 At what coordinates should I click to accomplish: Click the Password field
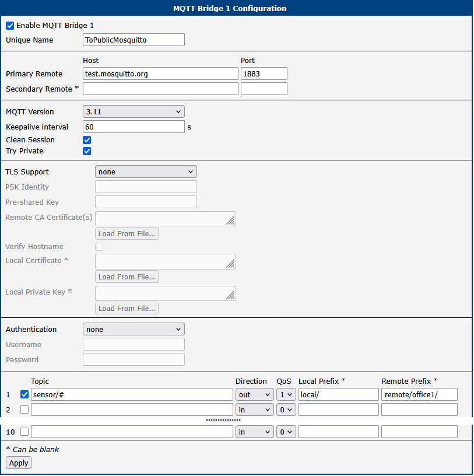(134, 360)
